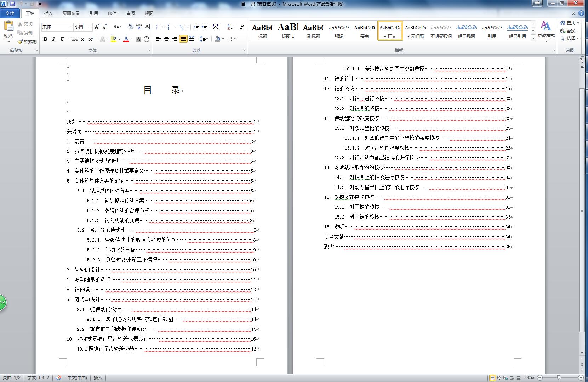Click the vertical scrollbar down arrow
588x382 pixels.
582,353
